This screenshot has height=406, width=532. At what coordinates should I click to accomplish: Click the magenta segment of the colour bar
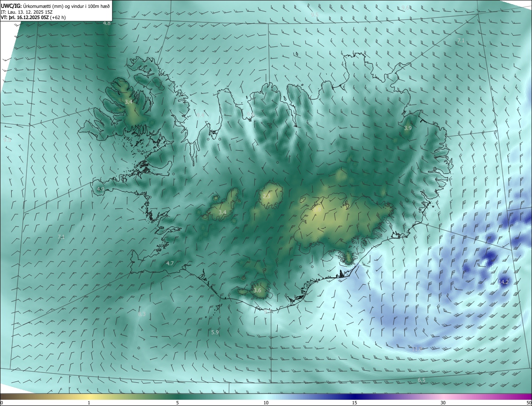point(515,396)
